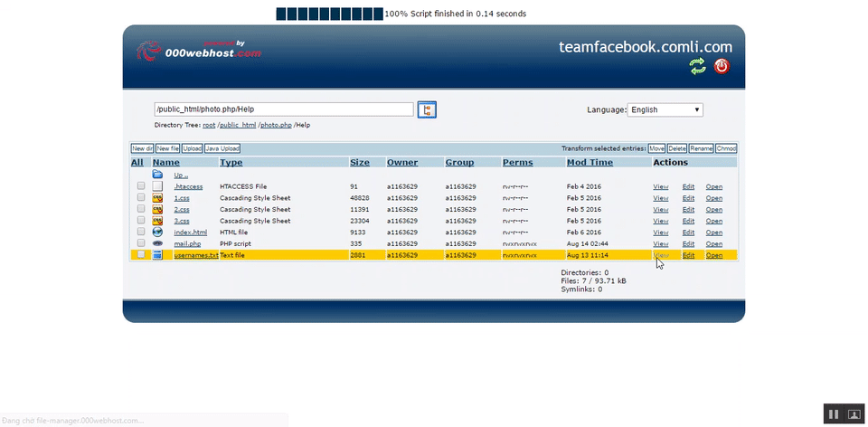Sort the list by Mod Time column
Viewport: 868px width, 427px height.
tap(590, 162)
